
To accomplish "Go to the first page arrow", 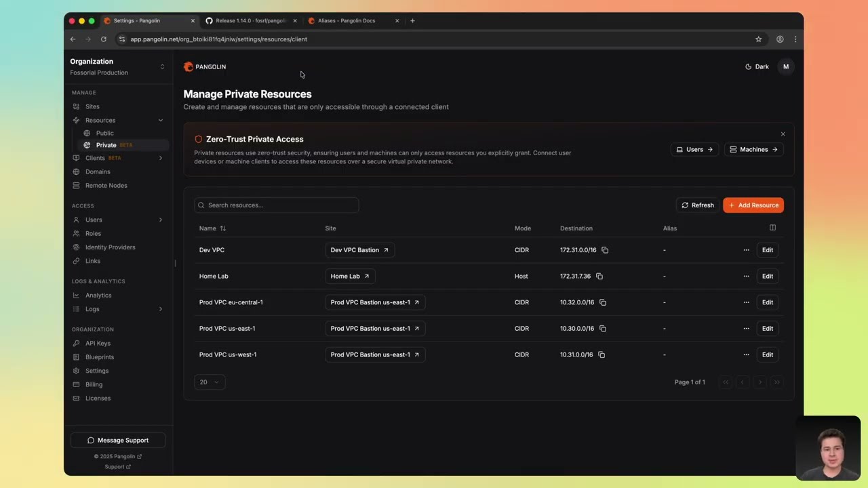I will click(x=726, y=382).
